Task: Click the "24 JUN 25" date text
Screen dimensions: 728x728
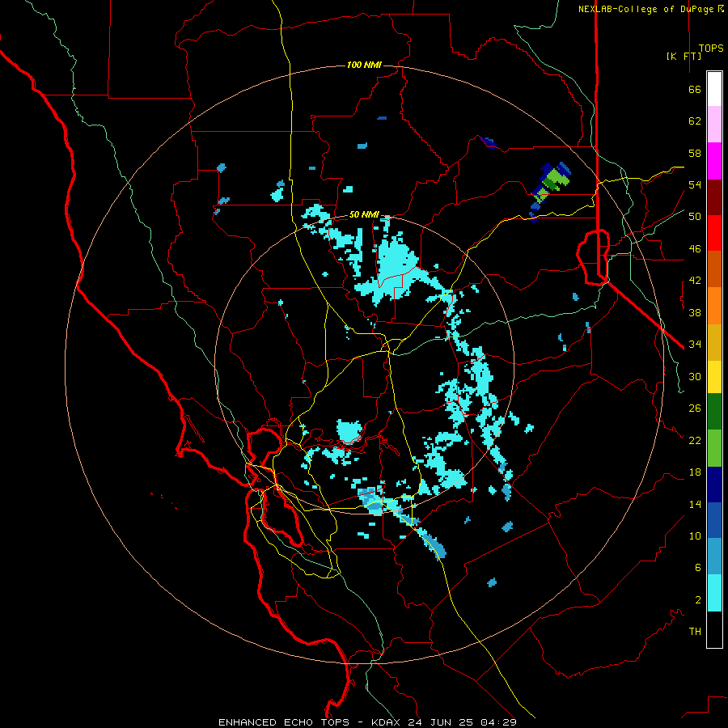Action: [441, 722]
